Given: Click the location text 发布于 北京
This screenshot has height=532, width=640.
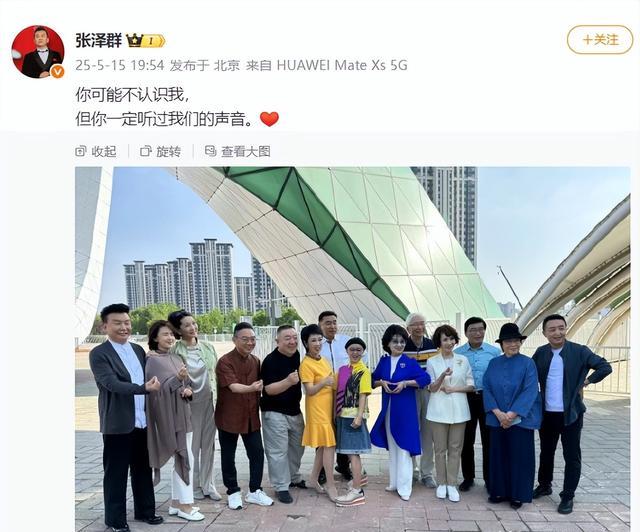Looking at the screenshot, I should (205, 65).
